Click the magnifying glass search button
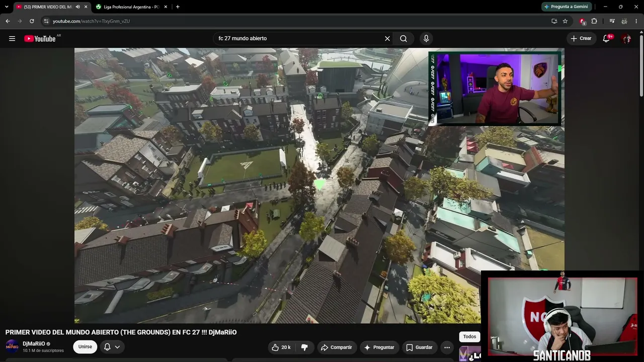 (404, 39)
